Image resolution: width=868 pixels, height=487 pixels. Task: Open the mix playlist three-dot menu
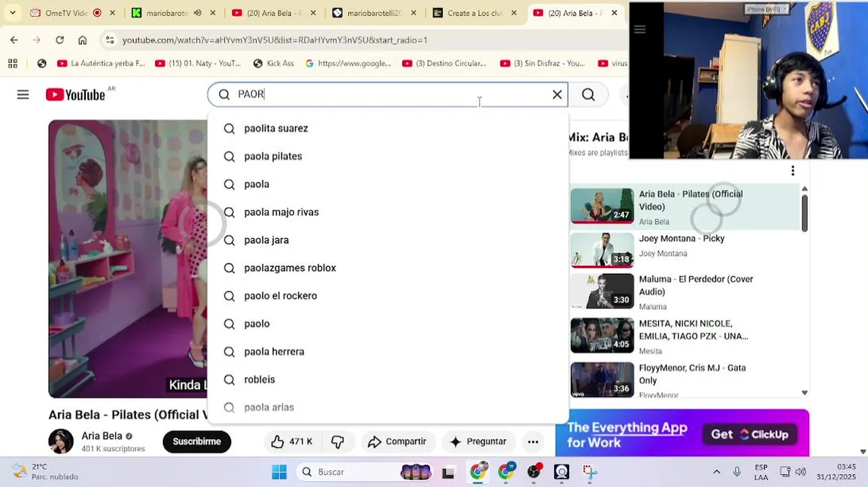(792, 170)
